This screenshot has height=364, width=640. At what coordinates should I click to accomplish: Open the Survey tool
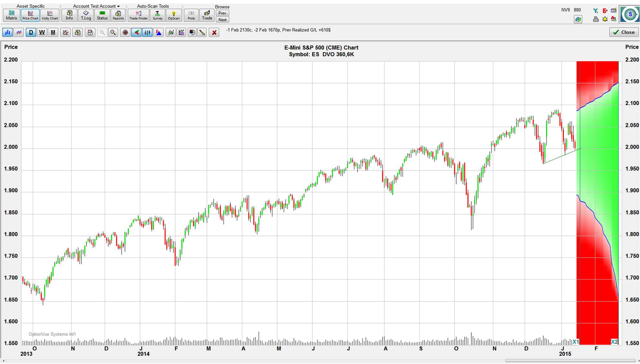click(x=157, y=15)
